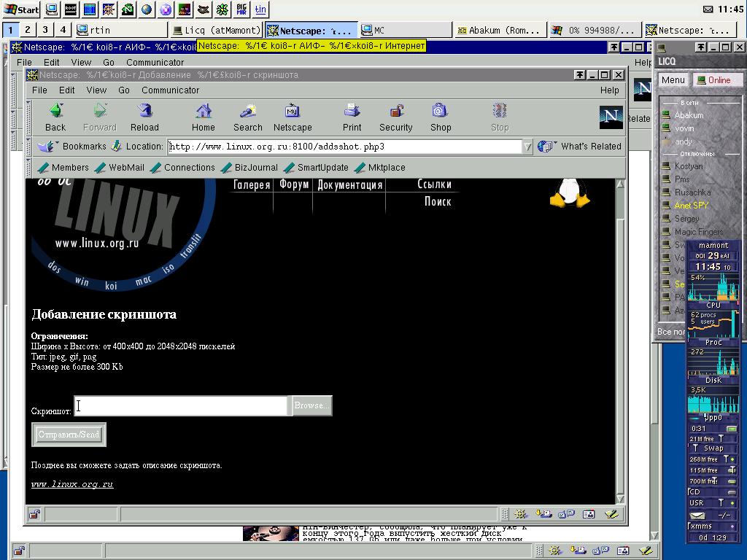747x560 pixels.
Task: Click the Shop toolbar icon
Action: click(440, 117)
